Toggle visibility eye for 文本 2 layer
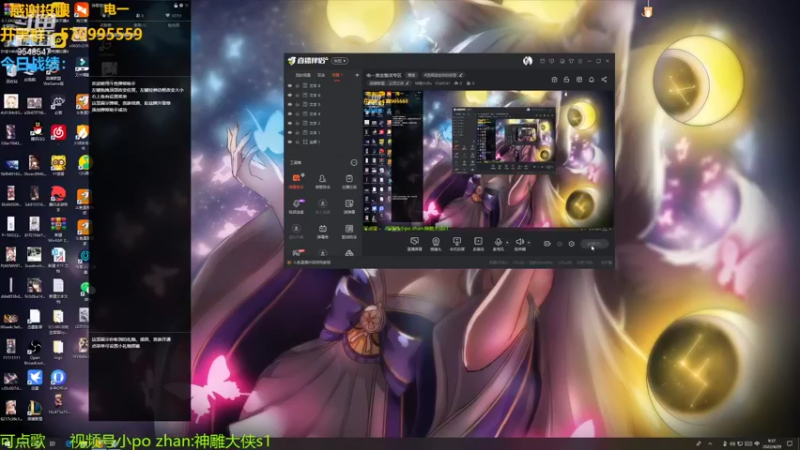This screenshot has width=800, height=450. [x=290, y=123]
